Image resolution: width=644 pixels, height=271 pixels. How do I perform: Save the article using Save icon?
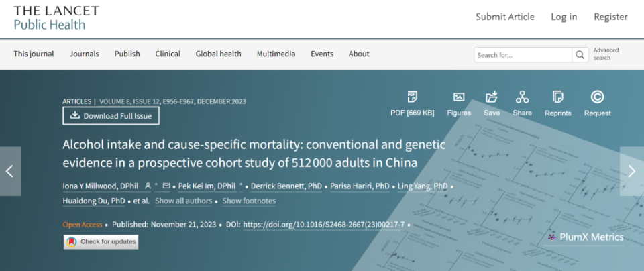492,97
